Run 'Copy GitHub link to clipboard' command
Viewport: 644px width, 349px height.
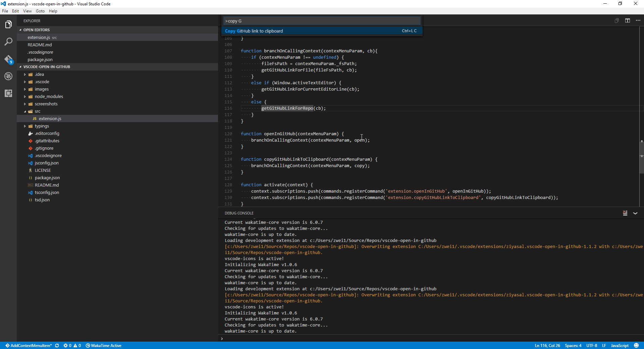[x=322, y=31]
